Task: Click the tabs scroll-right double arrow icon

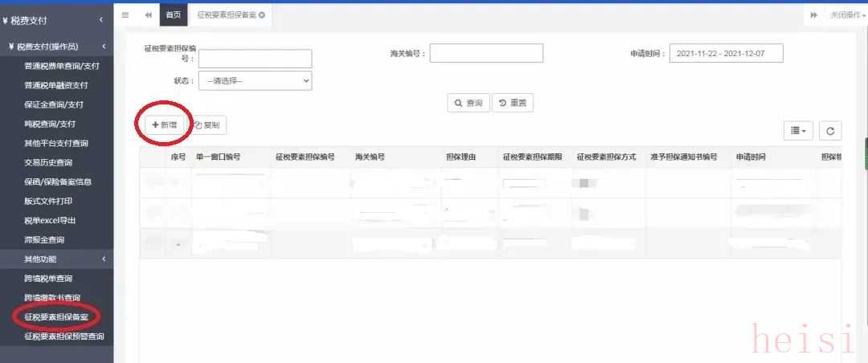Action: point(813,15)
